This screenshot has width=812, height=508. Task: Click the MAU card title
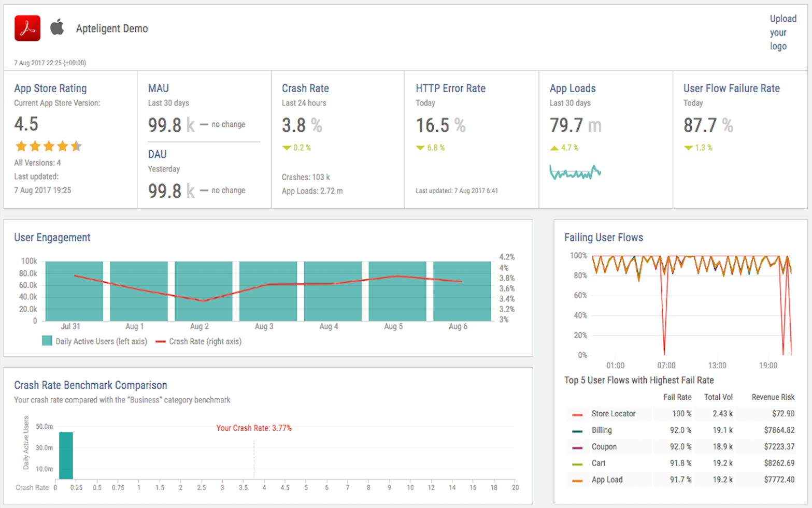(x=159, y=89)
